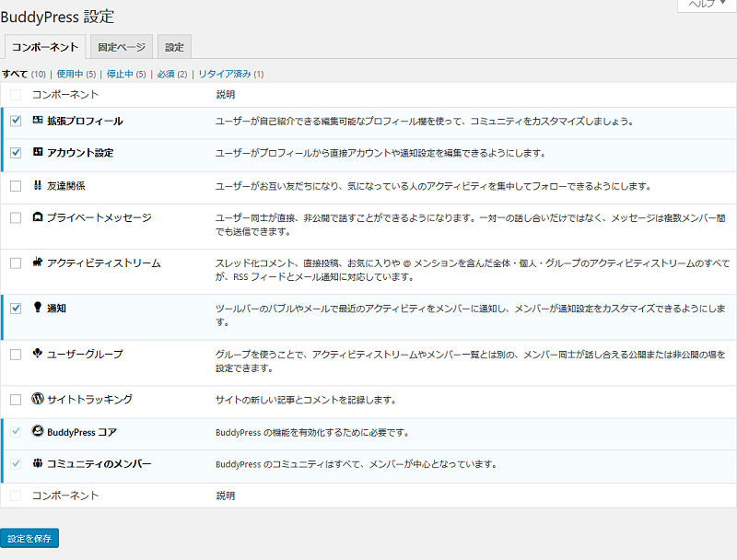Click the 通知 label
Image resolution: width=737 pixels, height=560 pixels.
56,309
